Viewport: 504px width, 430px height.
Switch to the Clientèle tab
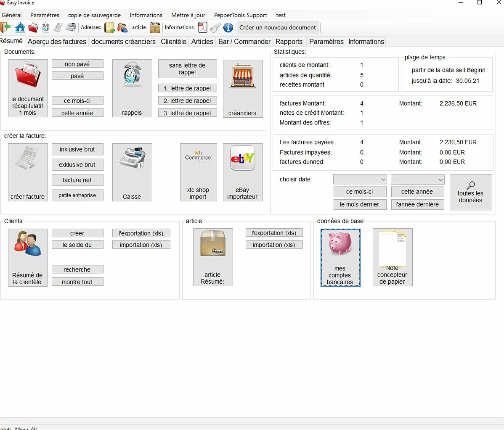point(174,42)
